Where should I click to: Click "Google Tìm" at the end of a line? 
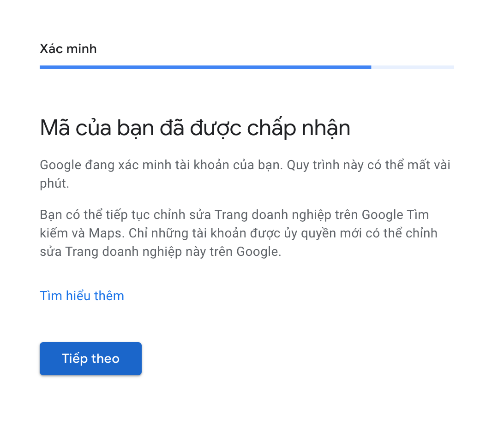click(396, 215)
